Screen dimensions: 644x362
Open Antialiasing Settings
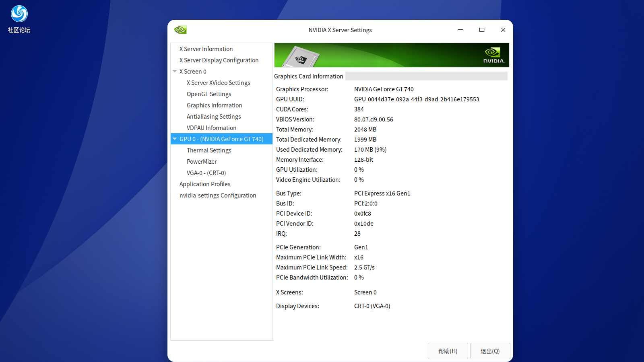tap(214, 117)
